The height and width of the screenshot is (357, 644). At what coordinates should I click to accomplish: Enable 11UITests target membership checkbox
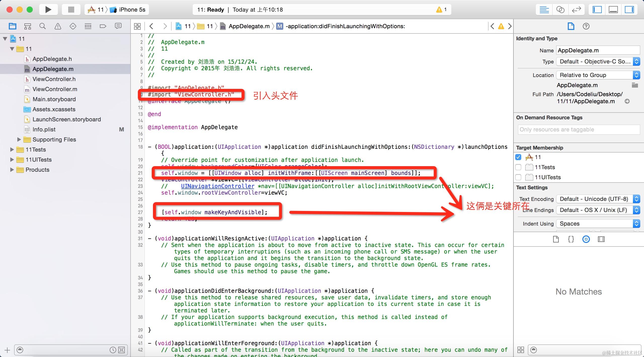[518, 177]
